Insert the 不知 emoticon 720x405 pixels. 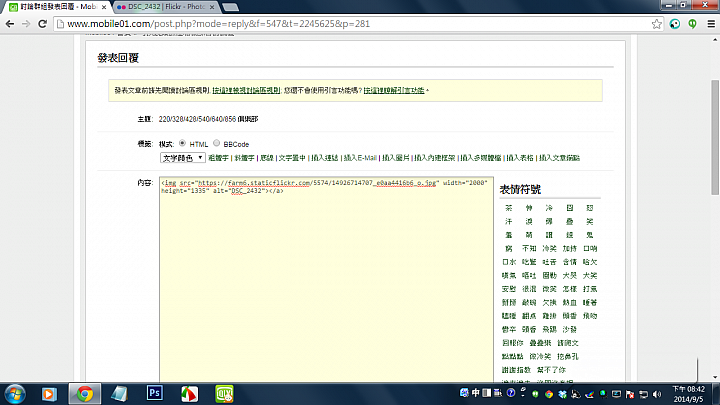pyautogui.click(x=529, y=248)
